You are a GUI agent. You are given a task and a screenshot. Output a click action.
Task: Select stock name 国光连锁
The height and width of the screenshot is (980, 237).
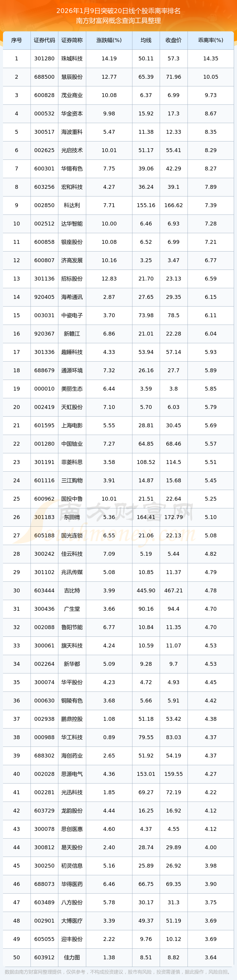[72, 535]
